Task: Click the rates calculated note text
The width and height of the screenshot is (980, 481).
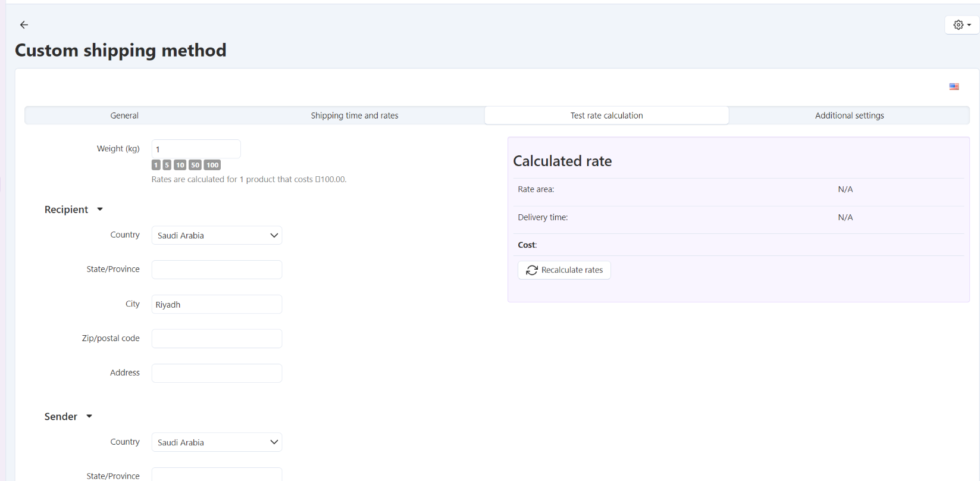Action: coord(249,179)
